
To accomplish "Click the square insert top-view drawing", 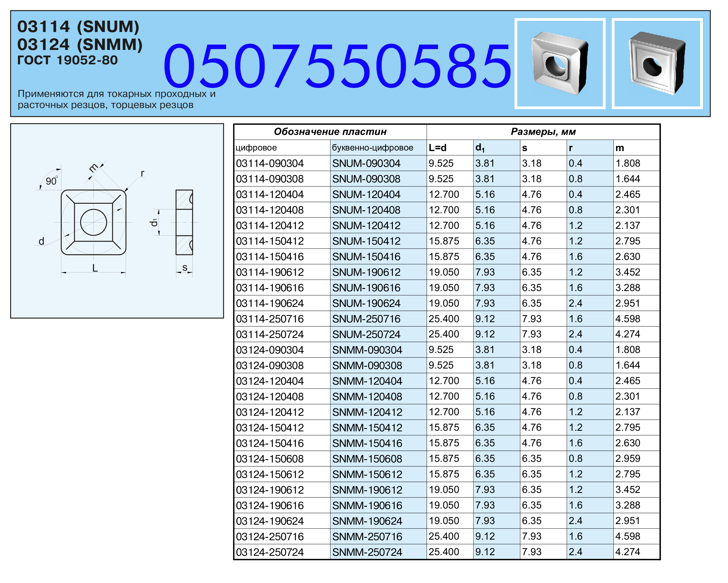I will pos(93,222).
